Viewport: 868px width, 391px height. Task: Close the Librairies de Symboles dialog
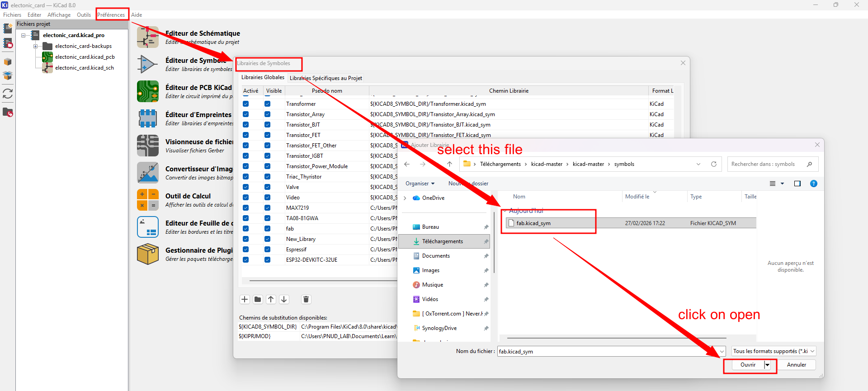coord(683,63)
